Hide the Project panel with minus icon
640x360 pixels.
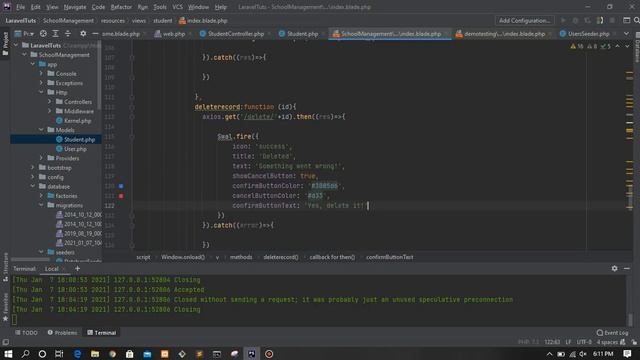point(95,34)
